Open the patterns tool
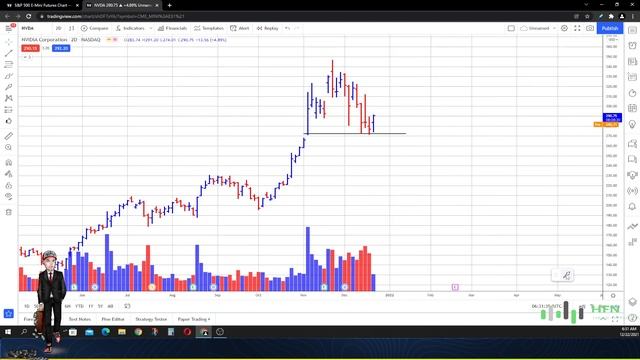 (x=9, y=98)
